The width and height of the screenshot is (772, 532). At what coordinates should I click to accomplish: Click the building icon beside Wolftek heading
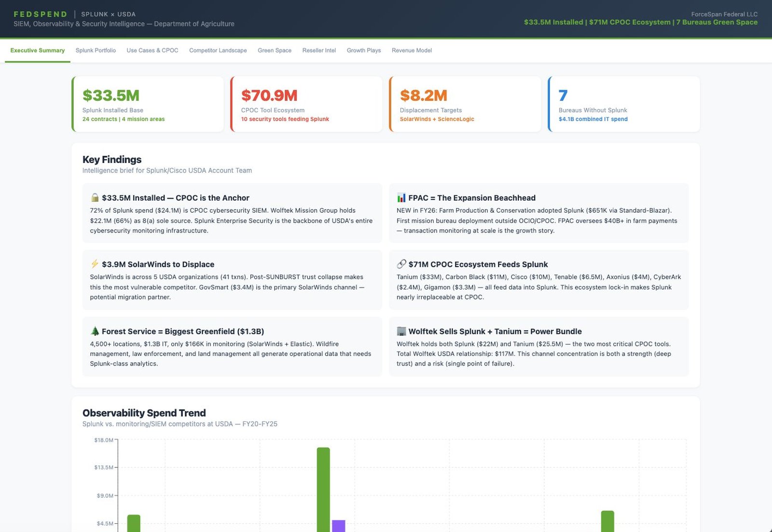coord(401,331)
